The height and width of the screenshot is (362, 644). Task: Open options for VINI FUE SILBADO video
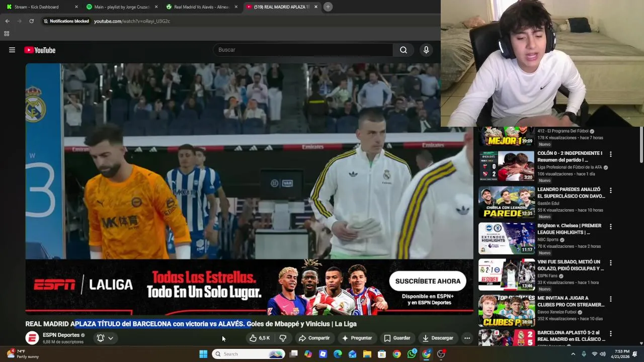(611, 263)
